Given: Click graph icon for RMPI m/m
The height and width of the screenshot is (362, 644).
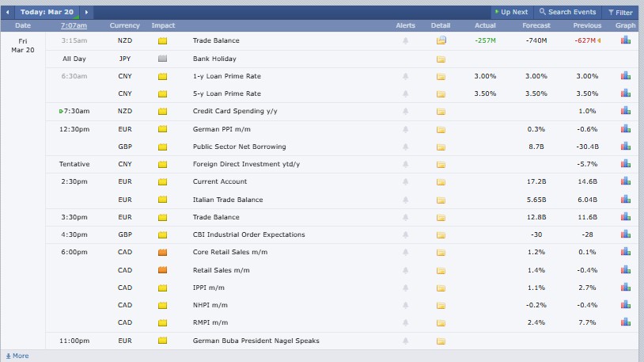Looking at the screenshot, I should pyautogui.click(x=625, y=322).
